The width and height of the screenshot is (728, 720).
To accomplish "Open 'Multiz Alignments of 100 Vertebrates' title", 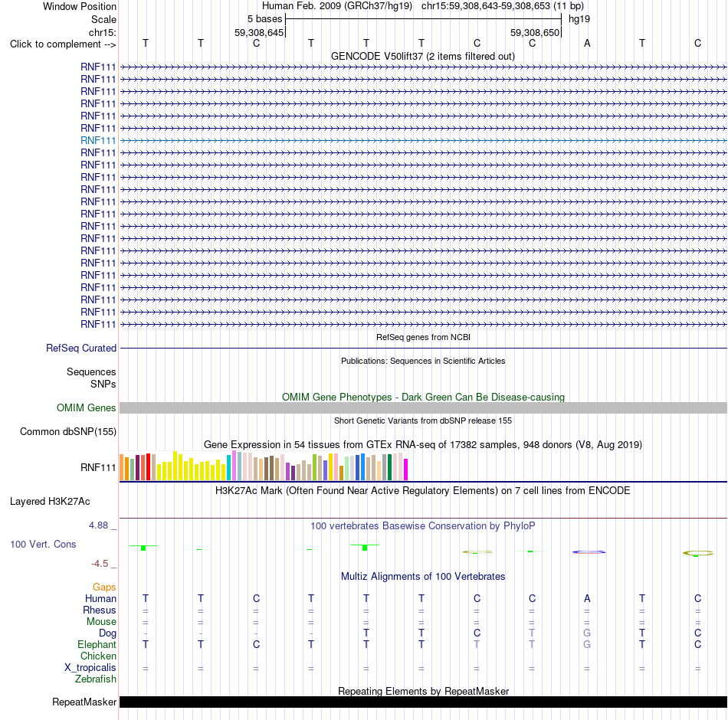I will pyautogui.click(x=423, y=576).
